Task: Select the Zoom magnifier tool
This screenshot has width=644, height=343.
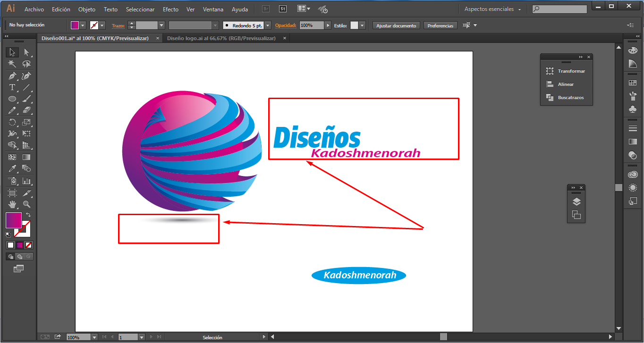Action: (x=26, y=204)
